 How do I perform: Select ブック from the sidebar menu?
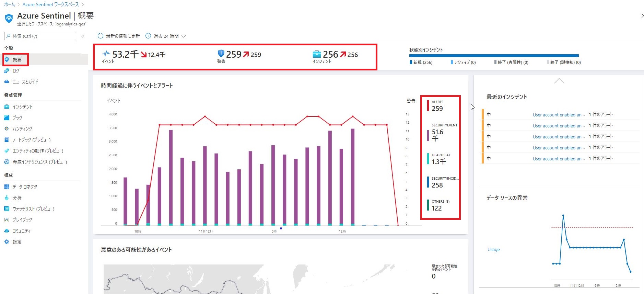(x=17, y=118)
